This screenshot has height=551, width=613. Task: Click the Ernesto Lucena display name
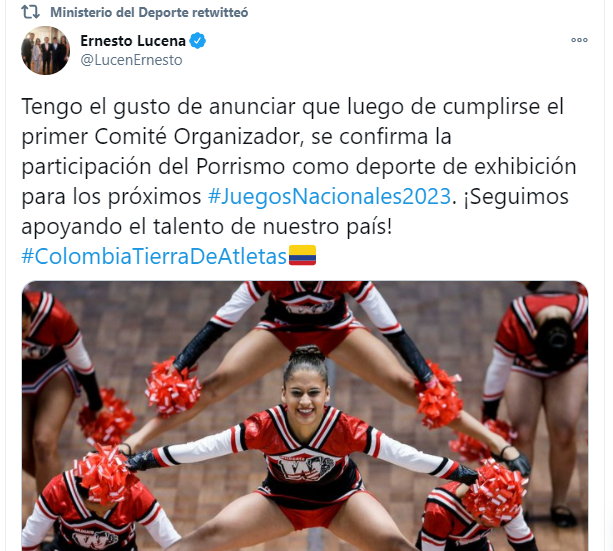tap(133, 41)
